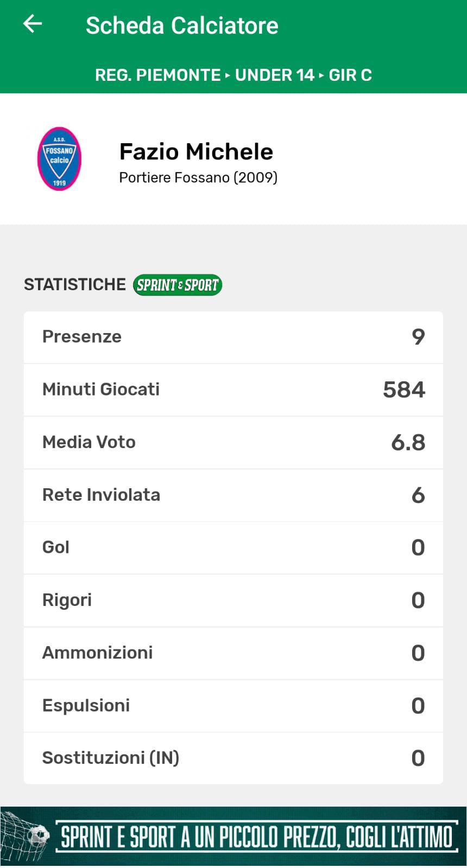Select player name Fazio Michele
The width and height of the screenshot is (467, 868).
(x=196, y=152)
